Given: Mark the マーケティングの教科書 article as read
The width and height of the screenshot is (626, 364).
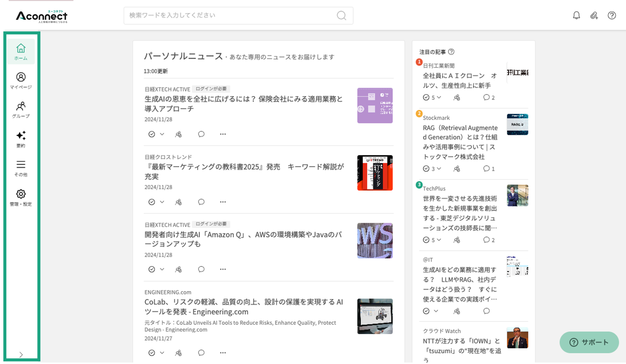Looking at the screenshot, I should (x=152, y=202).
